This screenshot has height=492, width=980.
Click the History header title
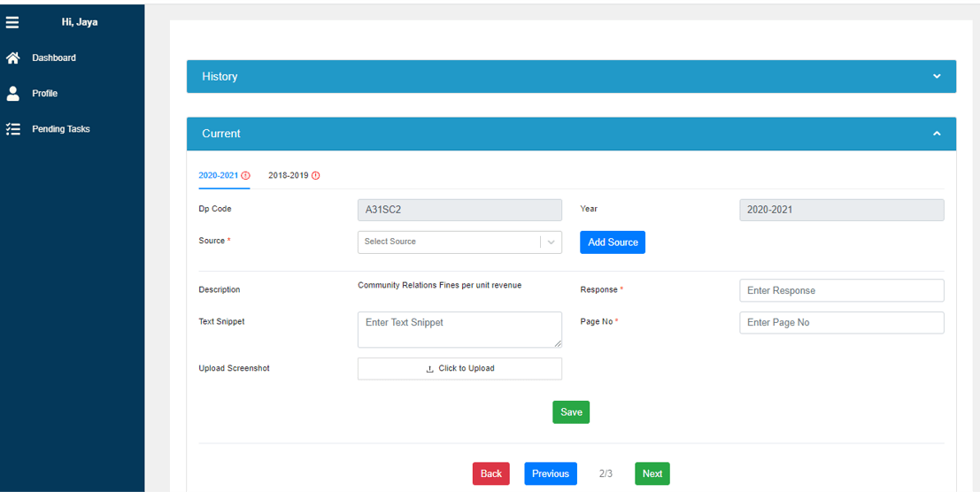(220, 76)
